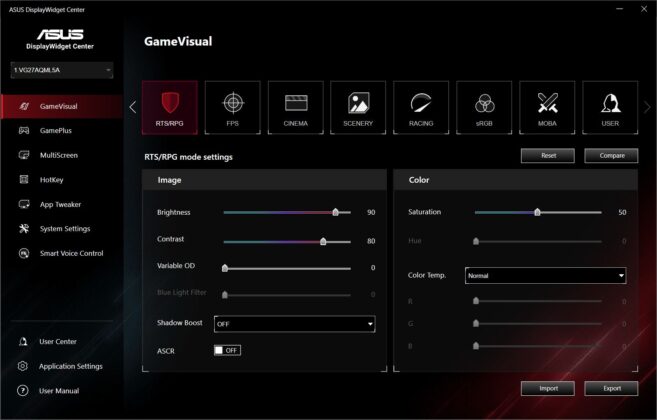Image resolution: width=657 pixels, height=420 pixels.
Task: Minimize the DisplayWidget Center window
Action: (x=620, y=9)
